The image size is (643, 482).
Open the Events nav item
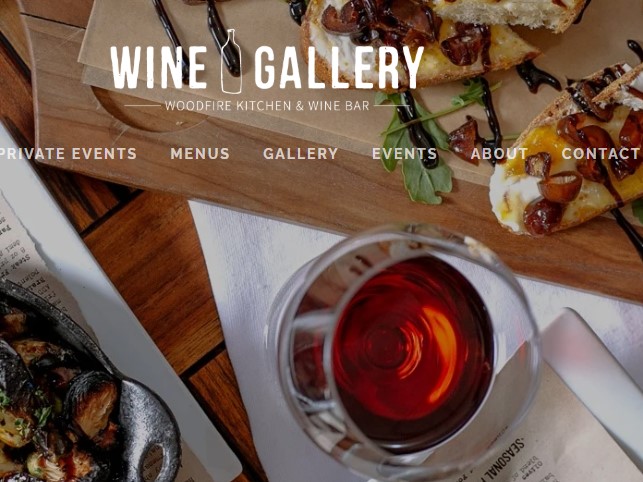pos(404,154)
